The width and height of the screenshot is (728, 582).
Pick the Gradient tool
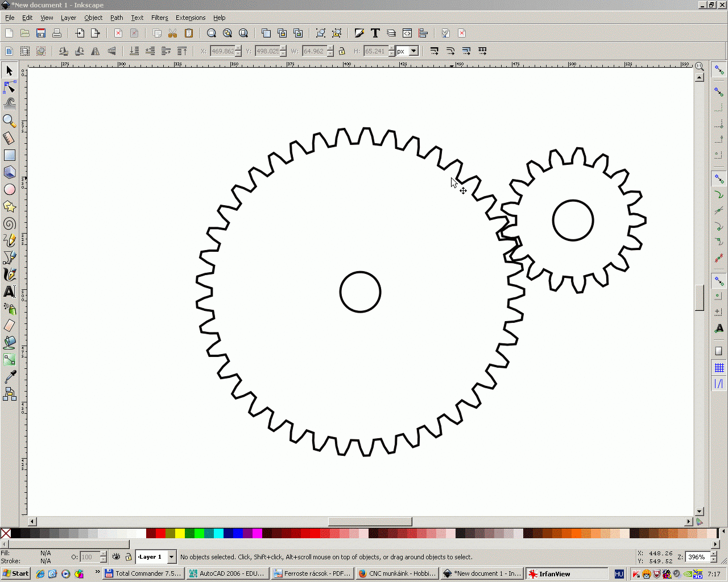tap(10, 360)
